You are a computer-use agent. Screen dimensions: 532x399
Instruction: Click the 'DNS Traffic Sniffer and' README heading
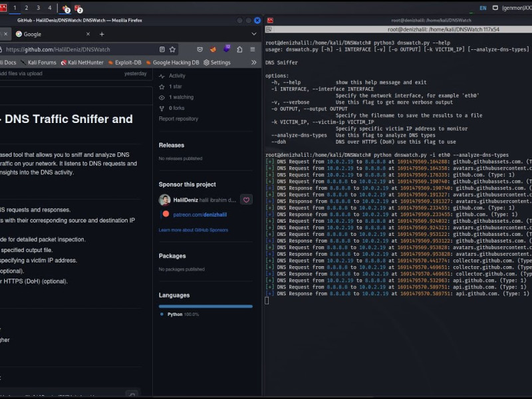pyautogui.click(x=68, y=119)
